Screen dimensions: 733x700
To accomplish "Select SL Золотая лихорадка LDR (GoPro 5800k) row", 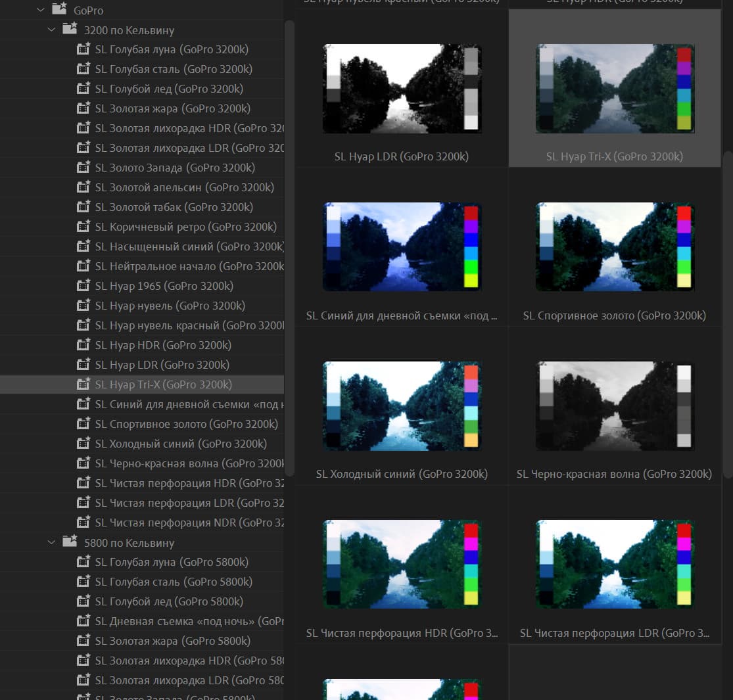I will pyautogui.click(x=142, y=680).
